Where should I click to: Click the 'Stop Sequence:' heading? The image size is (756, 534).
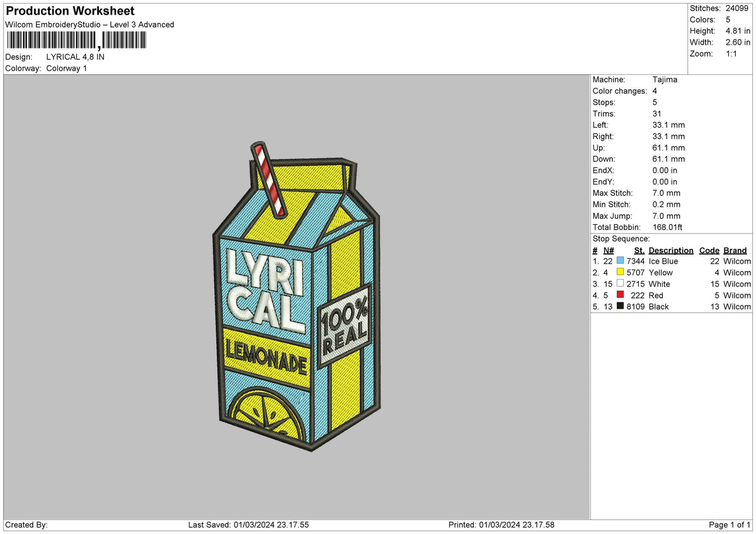621,239
